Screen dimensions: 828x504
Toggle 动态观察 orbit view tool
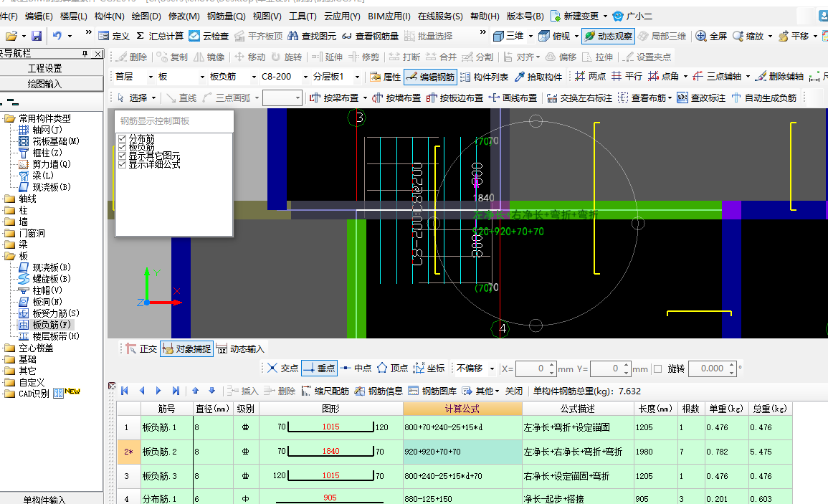(609, 36)
